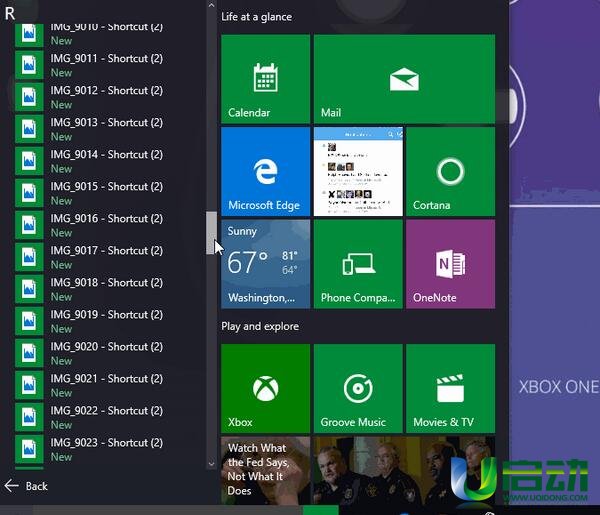Open the Sunny Washington weather tile
The height and width of the screenshot is (515, 600).
[x=266, y=264]
